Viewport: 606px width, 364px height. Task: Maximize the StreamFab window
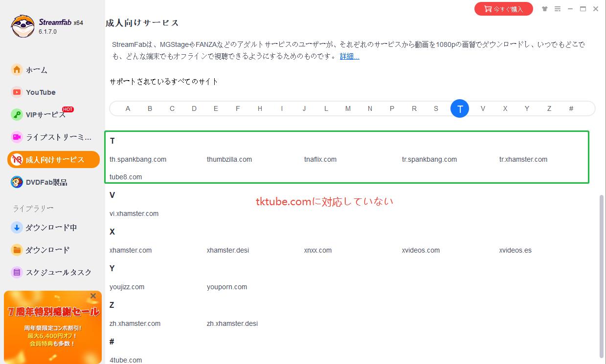(583, 9)
